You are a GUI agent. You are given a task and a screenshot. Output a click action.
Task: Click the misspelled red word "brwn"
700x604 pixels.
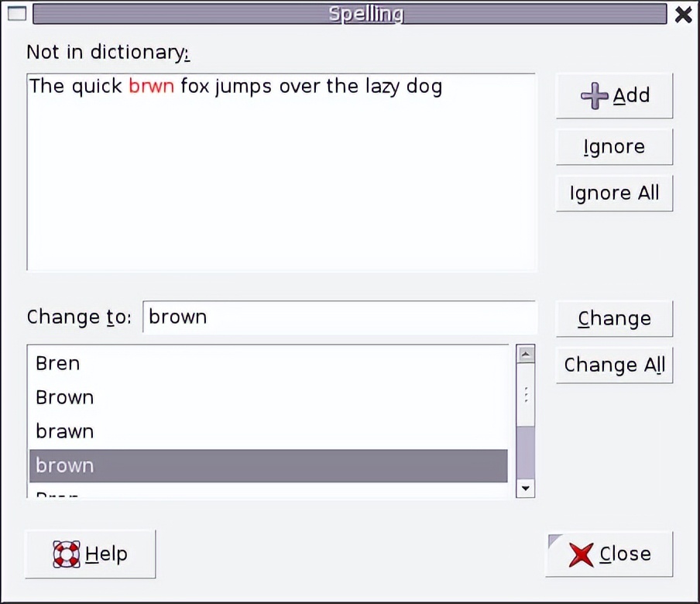coord(151,86)
